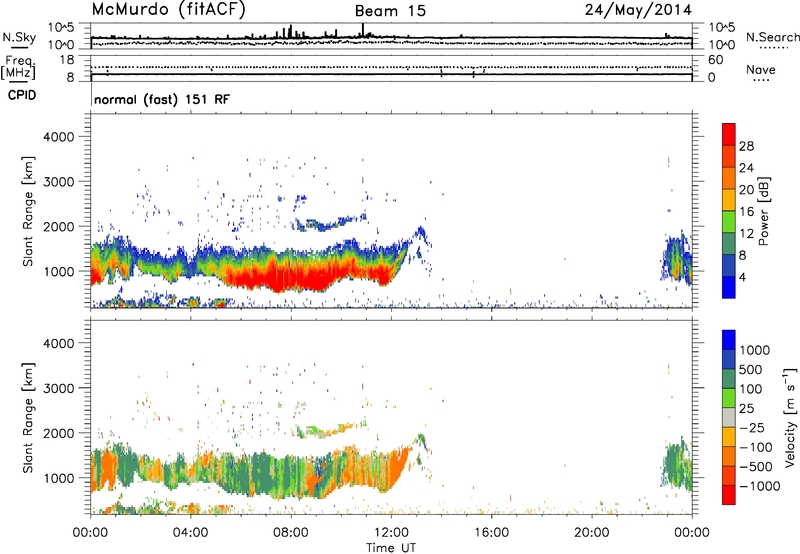Click the "20:00" time tick label
Screen dimensions: 800x554
[591, 533]
